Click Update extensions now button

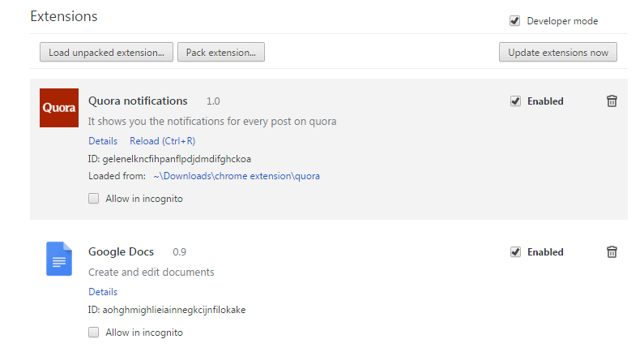coord(558,53)
